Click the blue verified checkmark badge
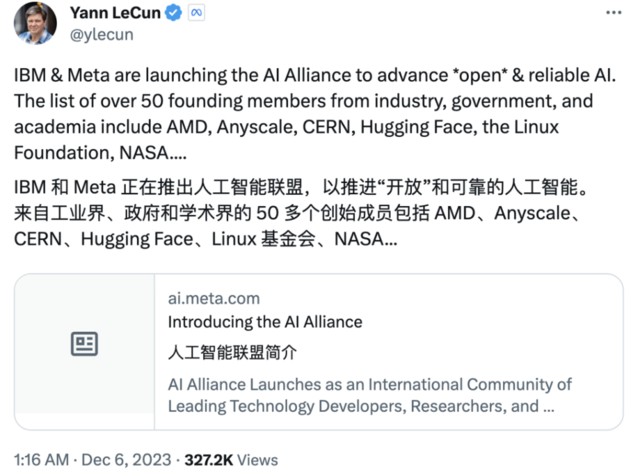 [x=171, y=13]
